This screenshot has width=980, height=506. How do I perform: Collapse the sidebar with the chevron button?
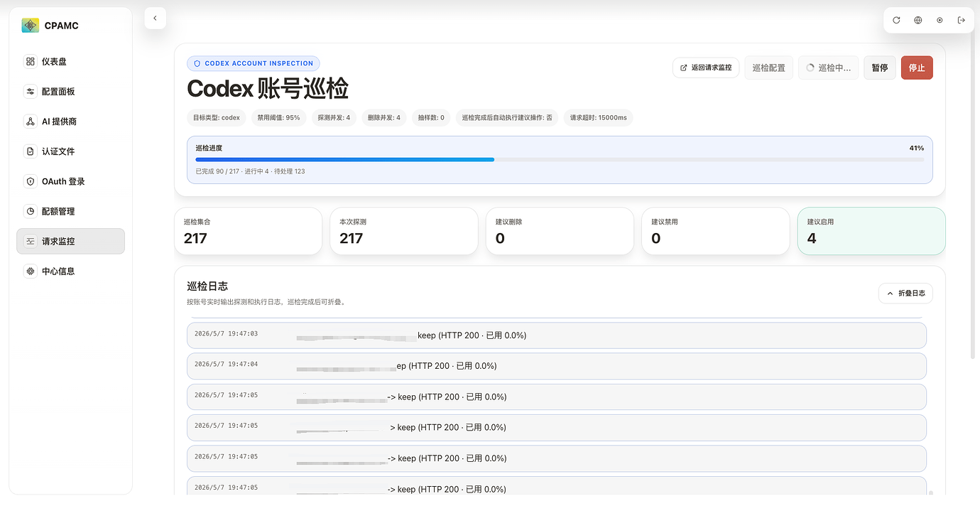tap(155, 18)
